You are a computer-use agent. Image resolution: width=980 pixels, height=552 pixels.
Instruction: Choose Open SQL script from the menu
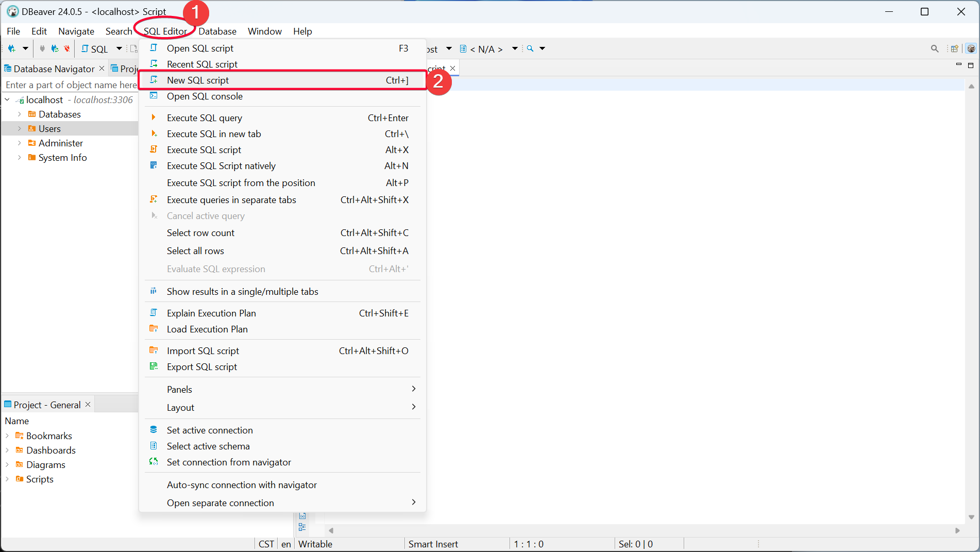[x=282, y=48]
